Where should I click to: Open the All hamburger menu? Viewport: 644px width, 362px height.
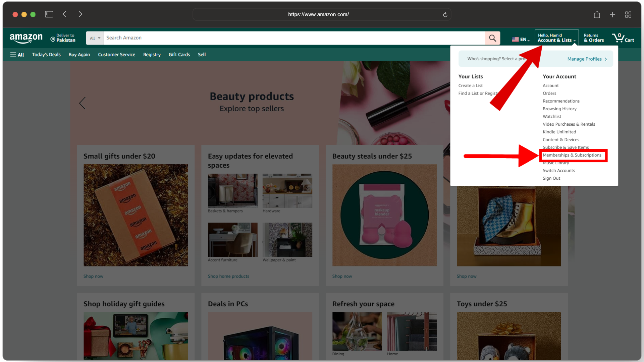coord(17,55)
